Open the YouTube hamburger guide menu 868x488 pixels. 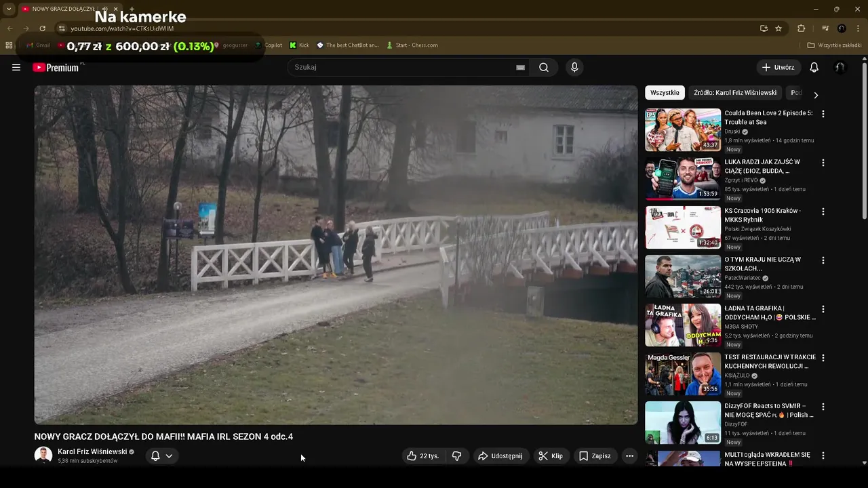point(16,67)
